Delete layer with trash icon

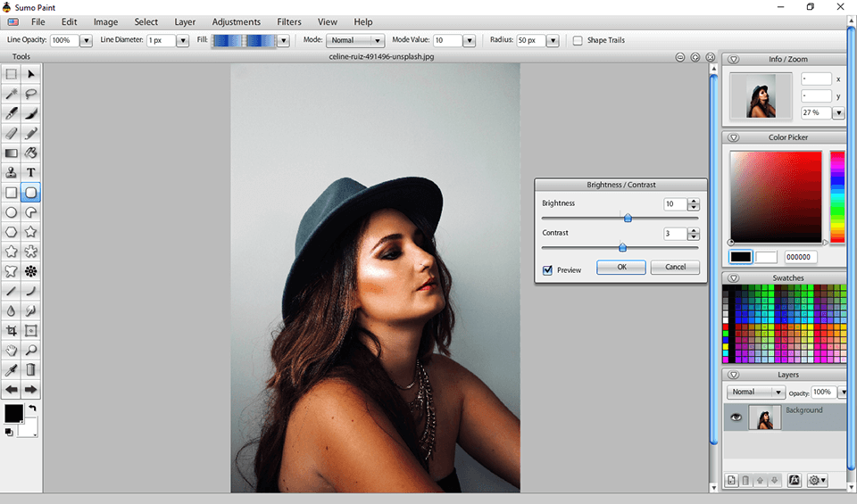pyautogui.click(x=745, y=480)
